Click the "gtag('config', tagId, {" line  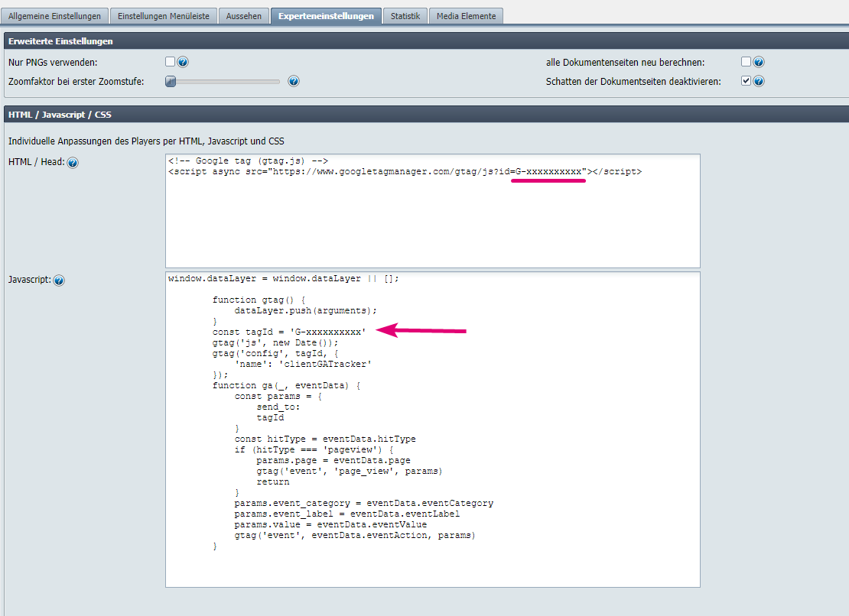coord(275,353)
